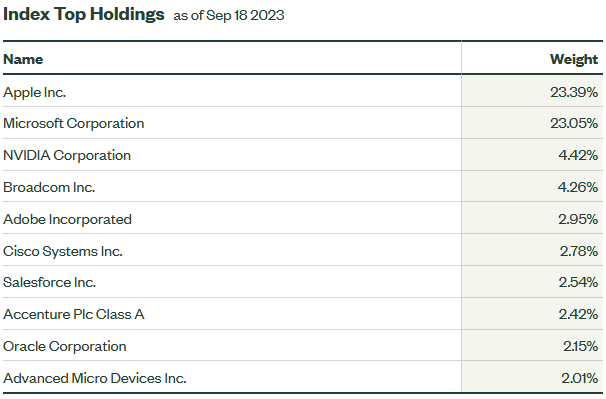The height and width of the screenshot is (399, 606).
Task: Click the 2.01% weight value
Action: (579, 378)
